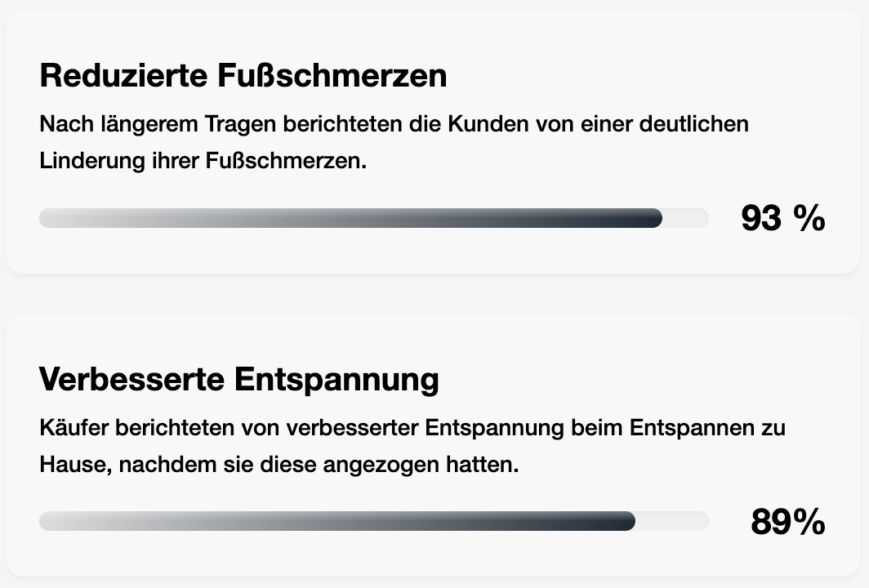Click the 89% progress bar
The height and width of the screenshot is (588, 869).
click(x=373, y=521)
